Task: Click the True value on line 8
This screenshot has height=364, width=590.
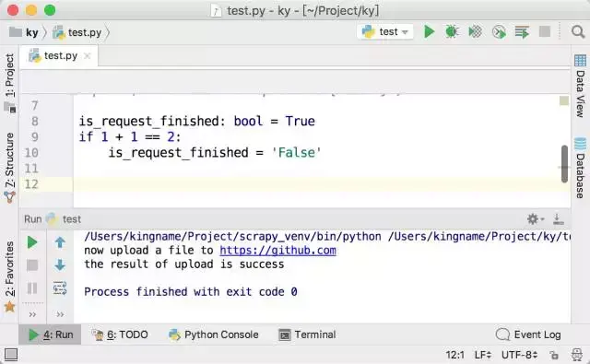Action: point(300,121)
